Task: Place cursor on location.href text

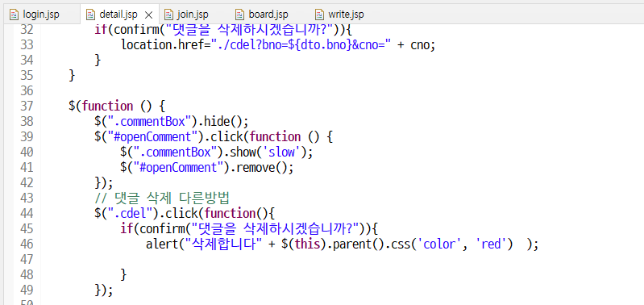Action: (166, 44)
